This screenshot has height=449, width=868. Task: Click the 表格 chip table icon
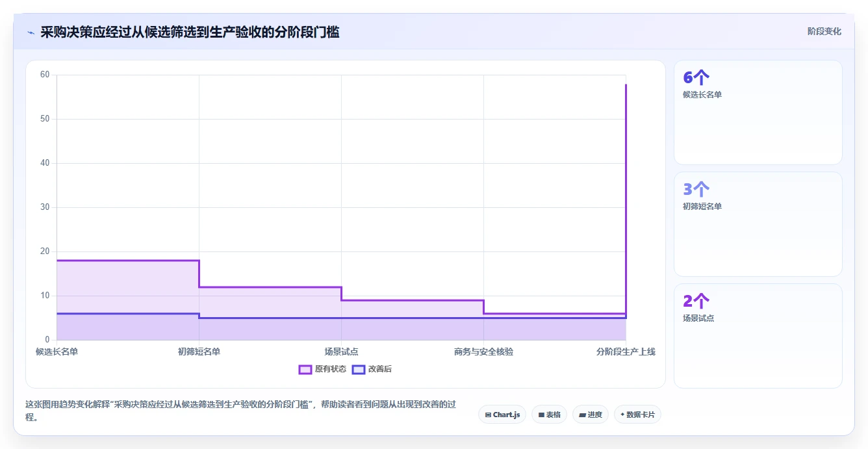click(x=541, y=415)
